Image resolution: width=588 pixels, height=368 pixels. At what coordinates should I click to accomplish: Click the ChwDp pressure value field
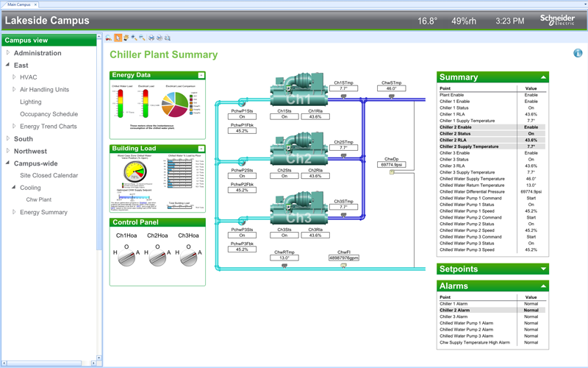tap(392, 165)
